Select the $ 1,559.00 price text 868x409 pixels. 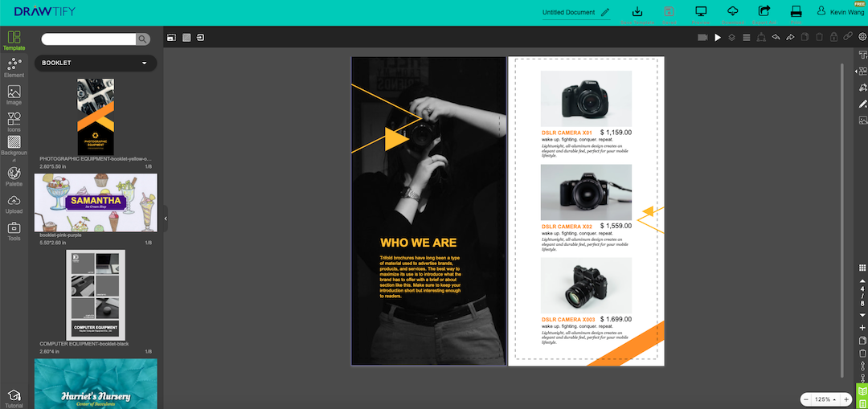616,226
